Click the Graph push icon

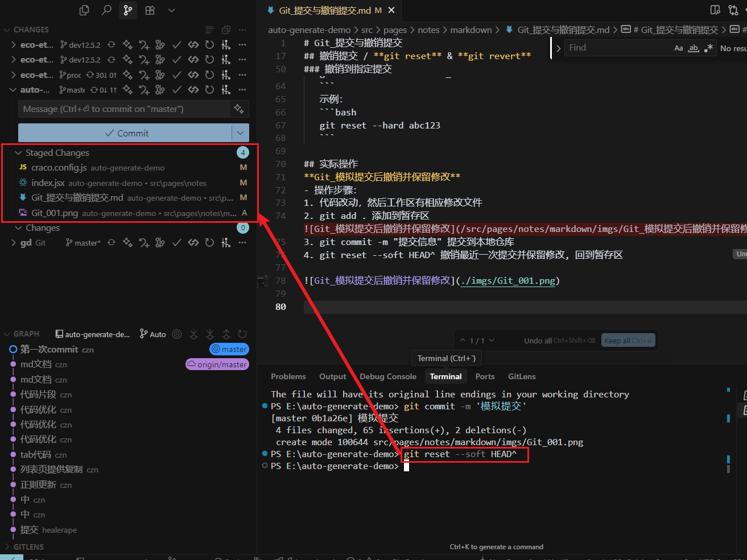tap(226, 334)
